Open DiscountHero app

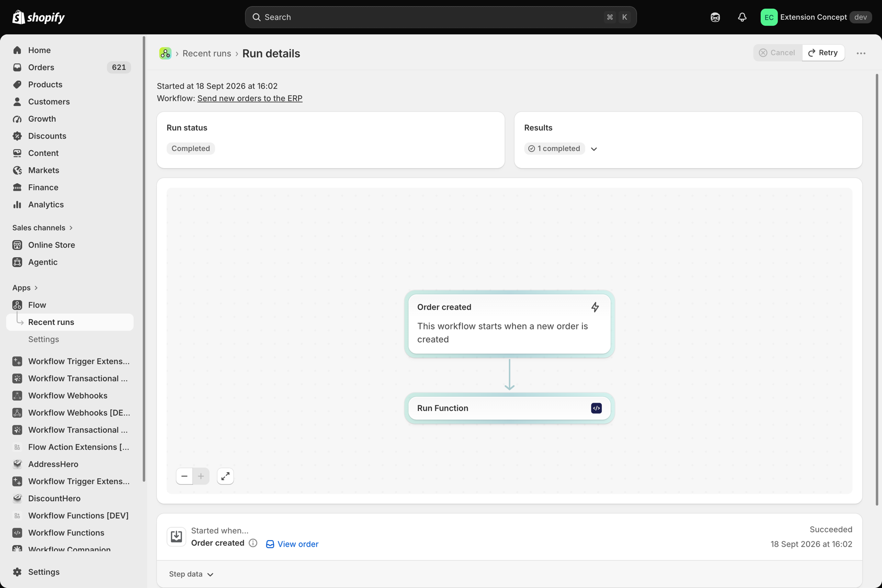70,498
